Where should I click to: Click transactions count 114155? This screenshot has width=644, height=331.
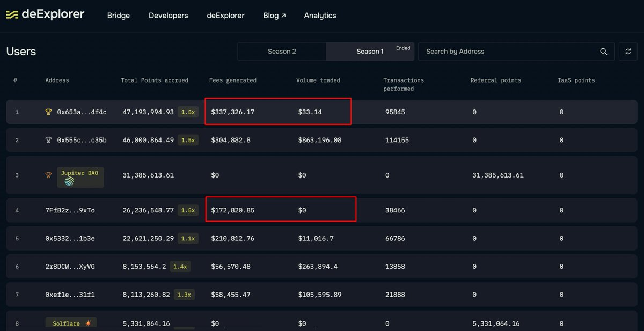click(397, 140)
